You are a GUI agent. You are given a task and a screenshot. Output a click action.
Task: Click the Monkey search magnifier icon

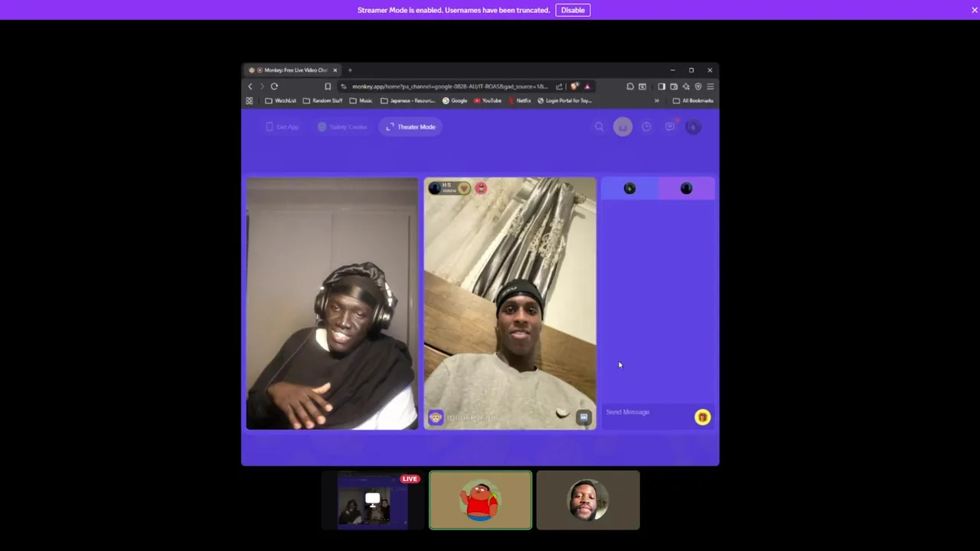coord(599,127)
